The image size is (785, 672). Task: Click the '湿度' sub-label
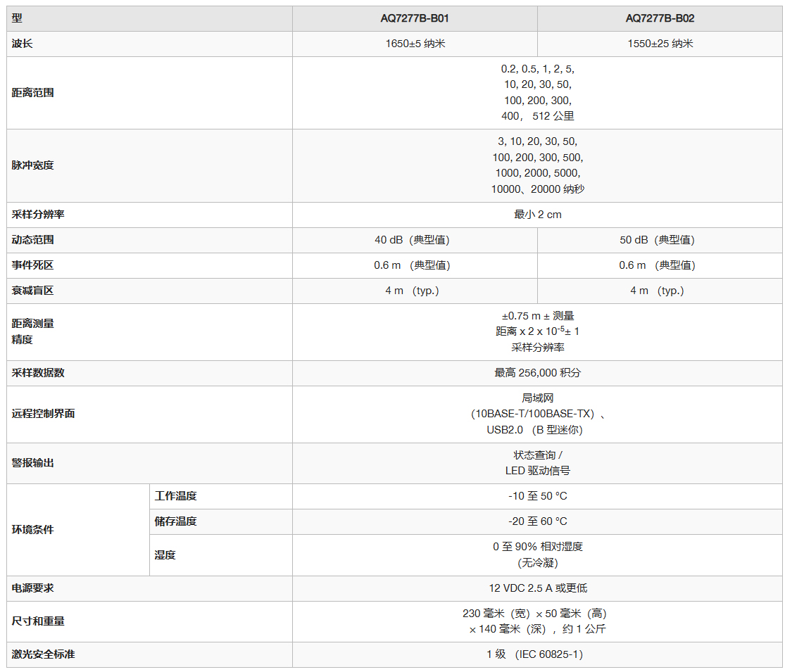click(x=165, y=555)
